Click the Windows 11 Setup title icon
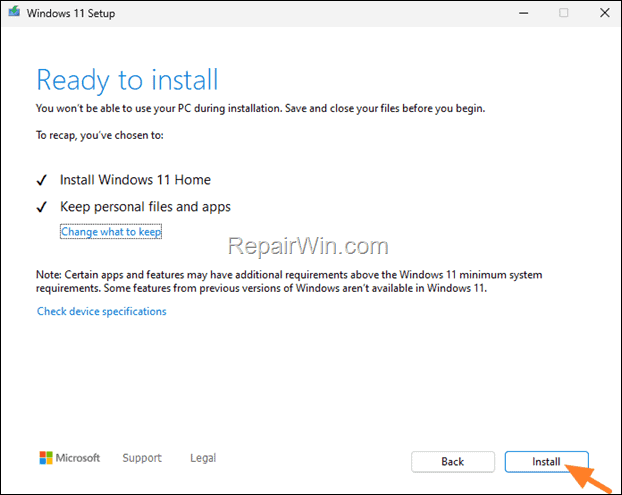622x495 pixels. [x=14, y=12]
